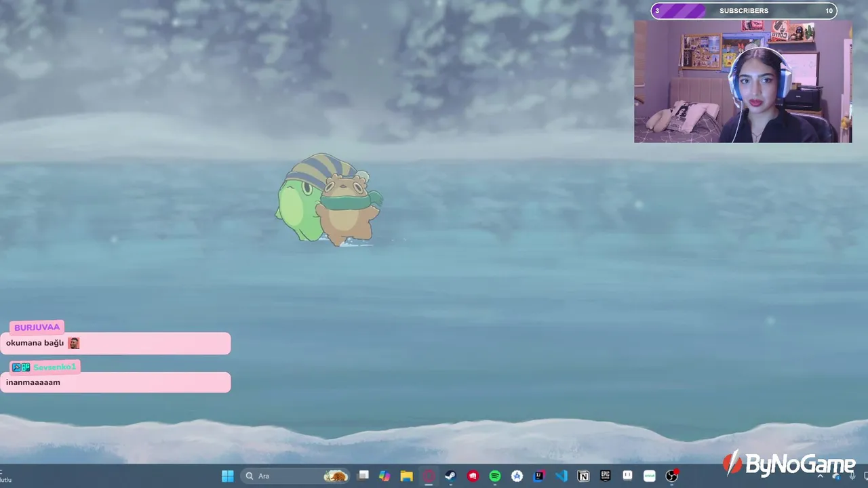Click the animal search highlight in search box
The image size is (868, 488).
click(x=336, y=476)
